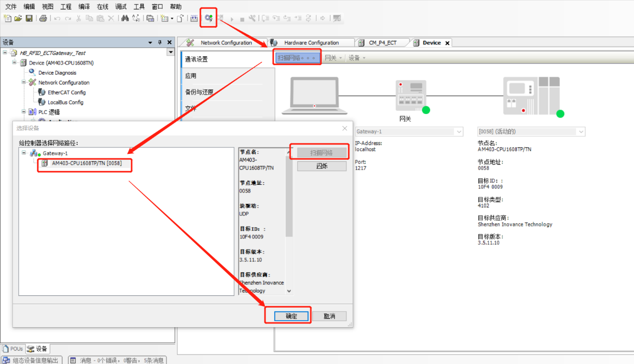Viewport: 634px width, 364px height.
Task: Collapse the Network Configuration tree node
Action: point(23,83)
